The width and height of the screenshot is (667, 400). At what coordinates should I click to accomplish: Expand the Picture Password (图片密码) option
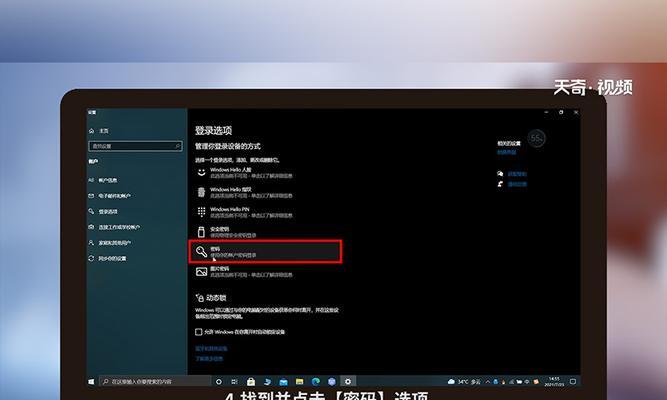pos(265,272)
